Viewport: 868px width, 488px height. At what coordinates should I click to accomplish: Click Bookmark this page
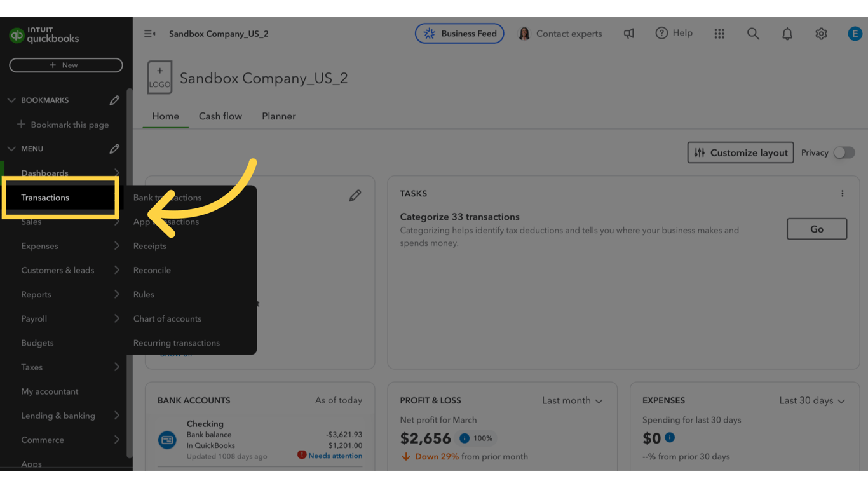click(x=63, y=125)
